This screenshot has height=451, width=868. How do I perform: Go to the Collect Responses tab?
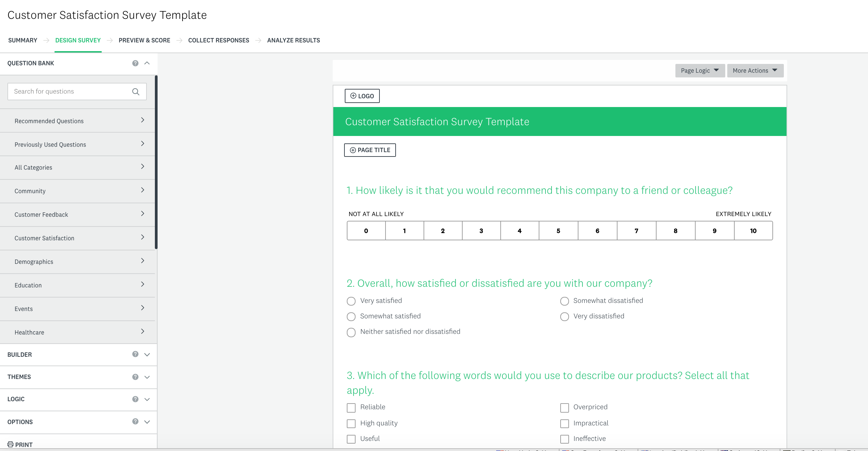click(x=219, y=40)
